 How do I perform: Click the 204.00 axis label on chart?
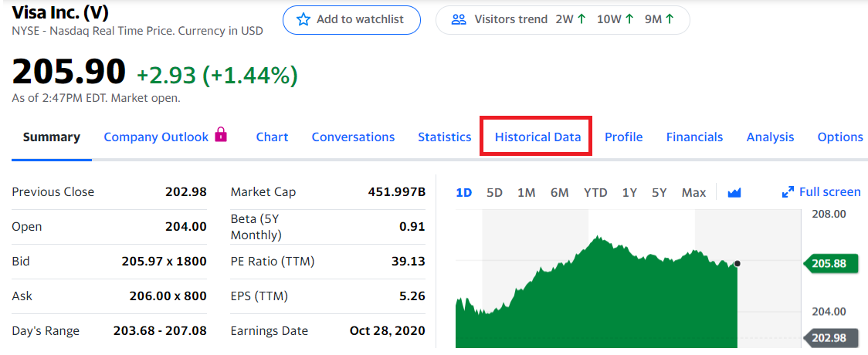(829, 311)
